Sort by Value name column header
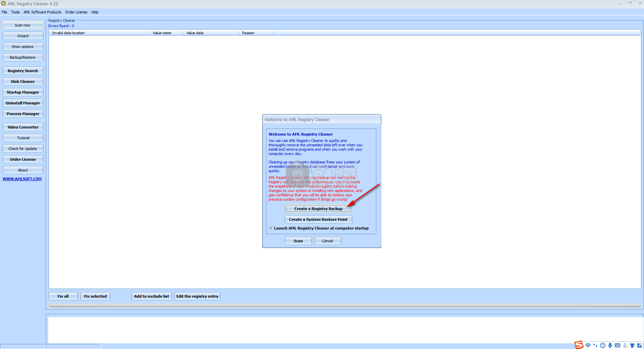 (x=166, y=33)
